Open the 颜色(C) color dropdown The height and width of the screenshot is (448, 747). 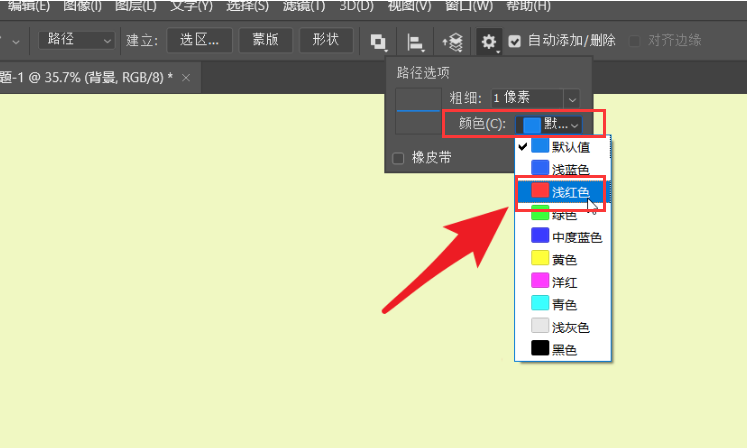(x=549, y=125)
